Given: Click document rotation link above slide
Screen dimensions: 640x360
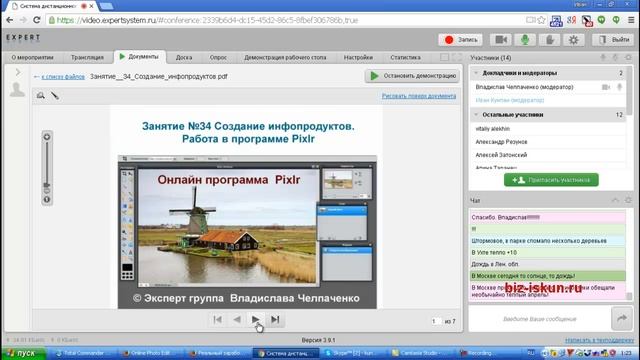Looking at the screenshot, I should pos(419,96).
